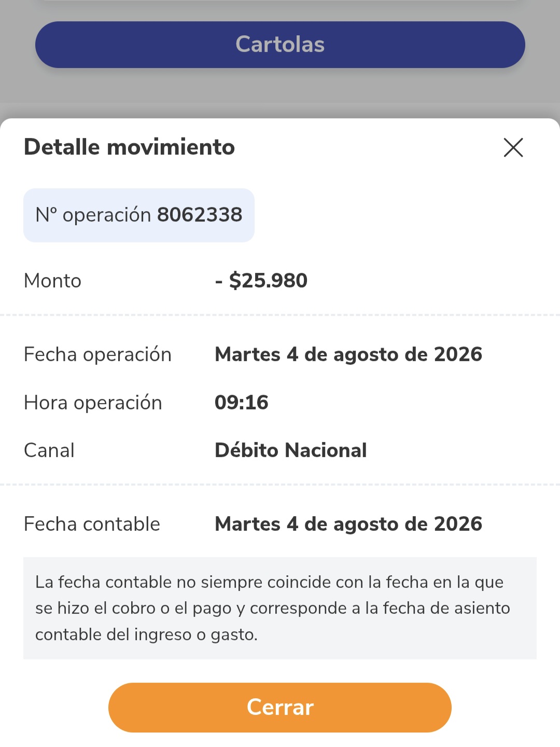
Task: Tap the Fecha operación label
Action: click(x=98, y=354)
